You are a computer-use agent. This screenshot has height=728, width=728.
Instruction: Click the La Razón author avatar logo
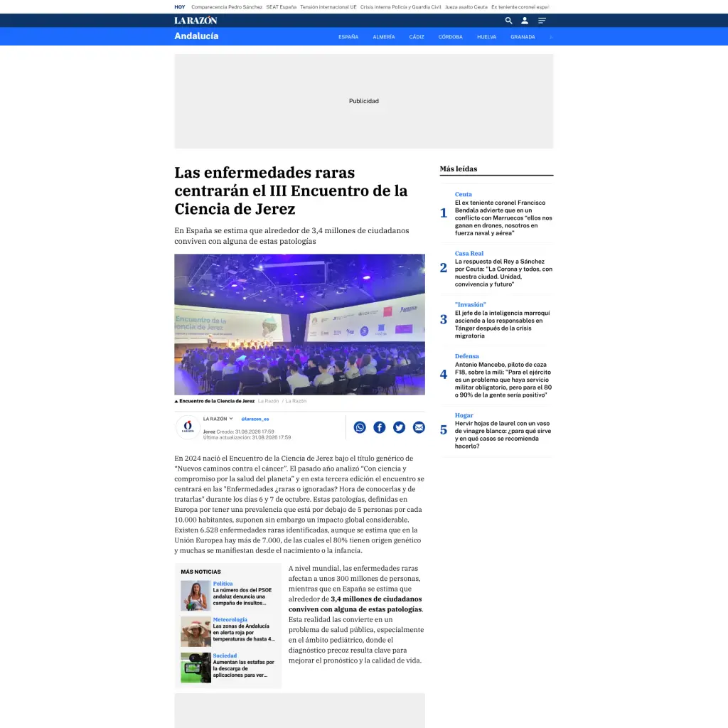188,427
